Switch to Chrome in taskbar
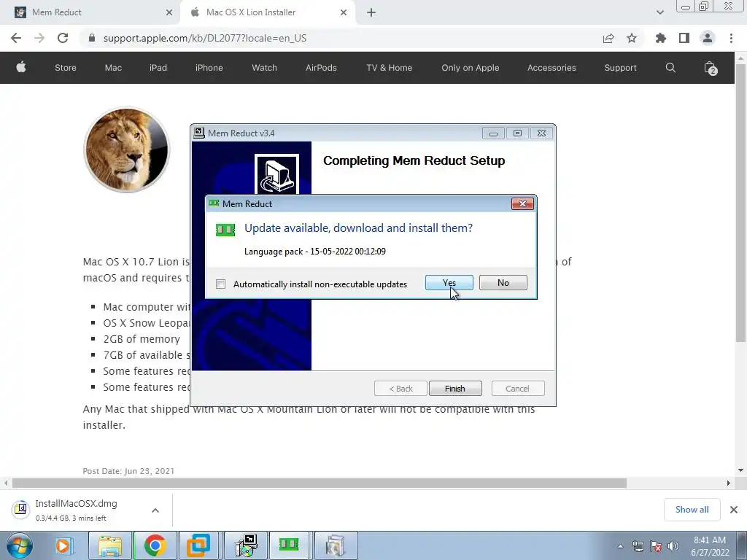Image resolution: width=747 pixels, height=560 pixels. [155, 545]
